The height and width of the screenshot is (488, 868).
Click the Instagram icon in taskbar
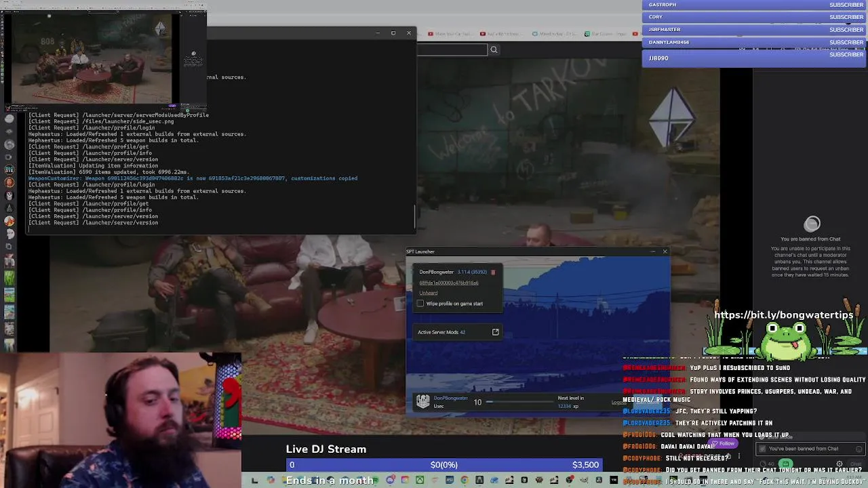click(x=405, y=481)
